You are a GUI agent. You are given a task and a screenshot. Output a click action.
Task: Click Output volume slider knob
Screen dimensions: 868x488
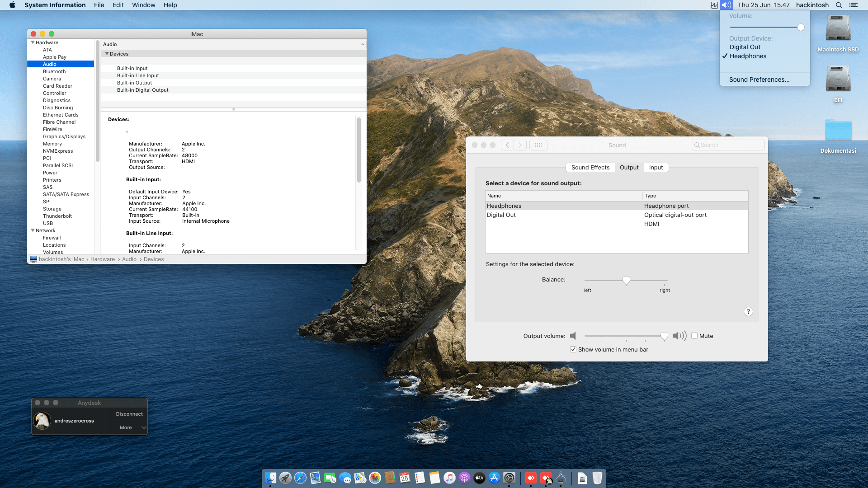[x=664, y=336]
